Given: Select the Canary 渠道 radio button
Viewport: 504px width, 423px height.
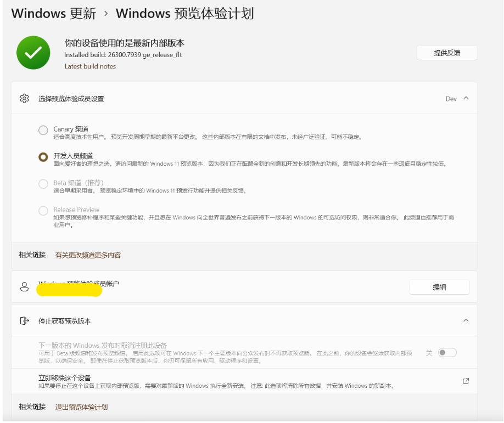Looking at the screenshot, I should tap(43, 130).
